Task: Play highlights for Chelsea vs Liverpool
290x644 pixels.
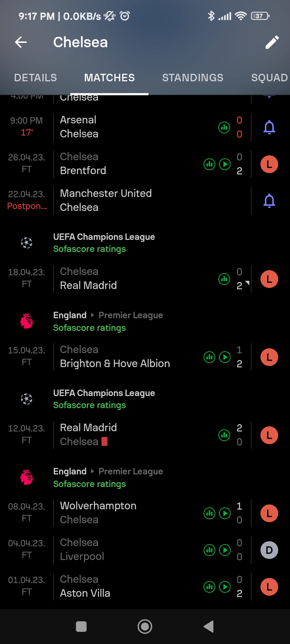Action: tap(225, 550)
